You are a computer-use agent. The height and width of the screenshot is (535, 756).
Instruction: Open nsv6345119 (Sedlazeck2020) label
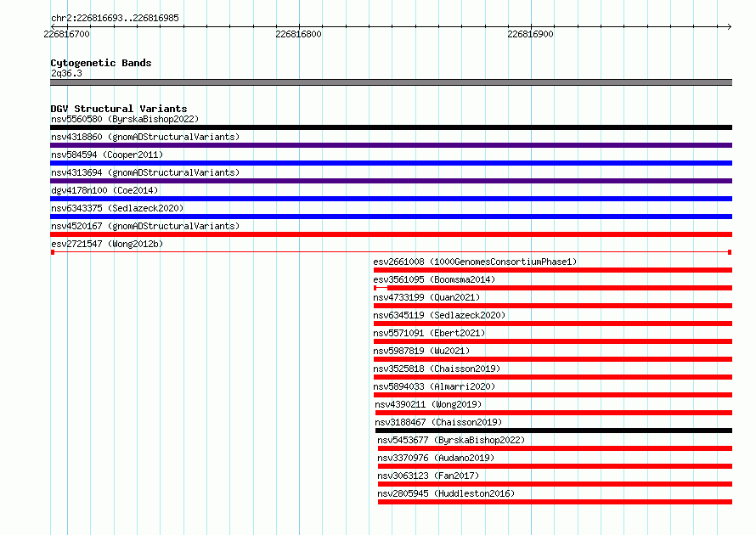click(x=439, y=315)
